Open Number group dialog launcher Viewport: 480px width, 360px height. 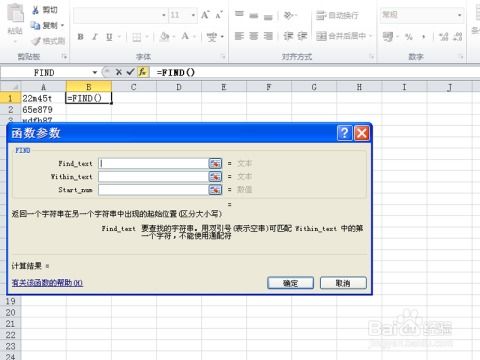tap(461, 57)
